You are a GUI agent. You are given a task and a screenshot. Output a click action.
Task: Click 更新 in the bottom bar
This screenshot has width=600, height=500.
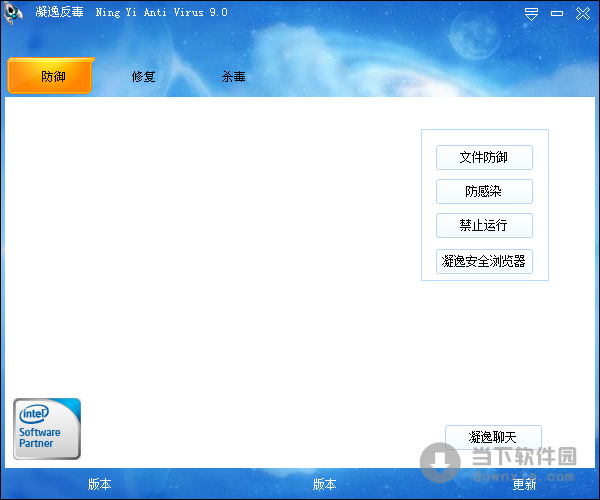524,484
